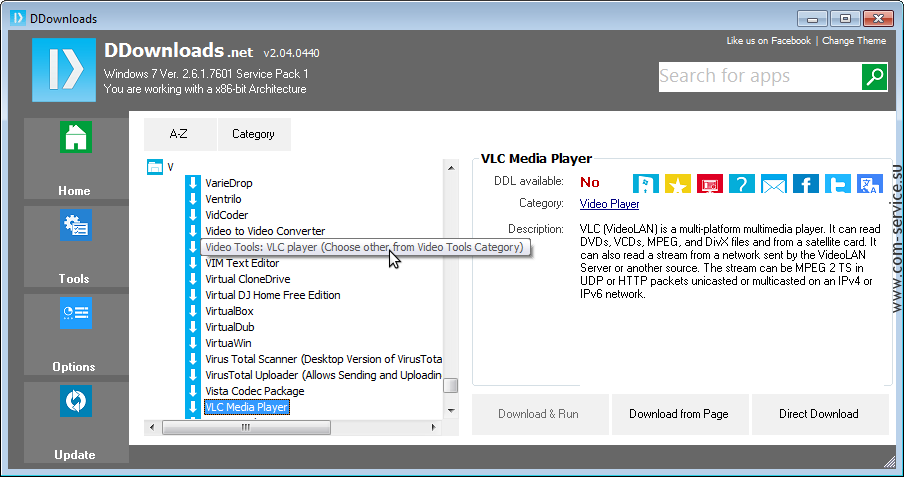904x477 pixels.
Task: Click the yellow star favorite icon
Action: pyautogui.click(x=678, y=183)
